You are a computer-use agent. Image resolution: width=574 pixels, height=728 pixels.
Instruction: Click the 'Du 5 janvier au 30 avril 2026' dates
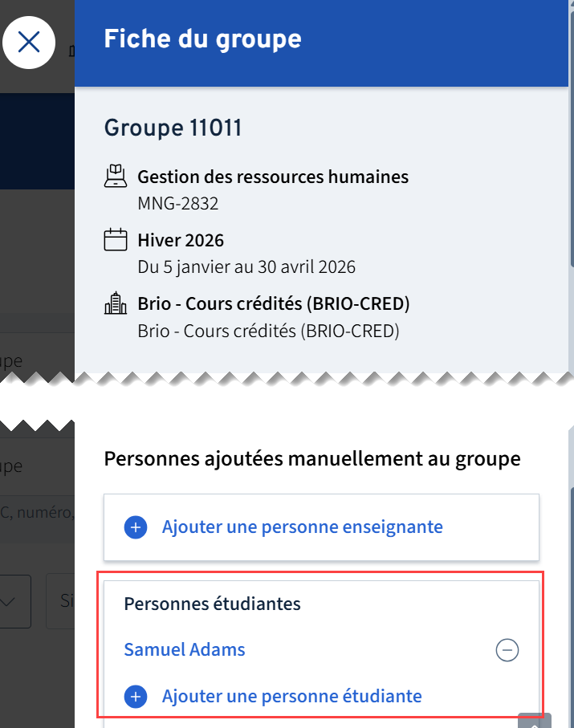point(246,266)
